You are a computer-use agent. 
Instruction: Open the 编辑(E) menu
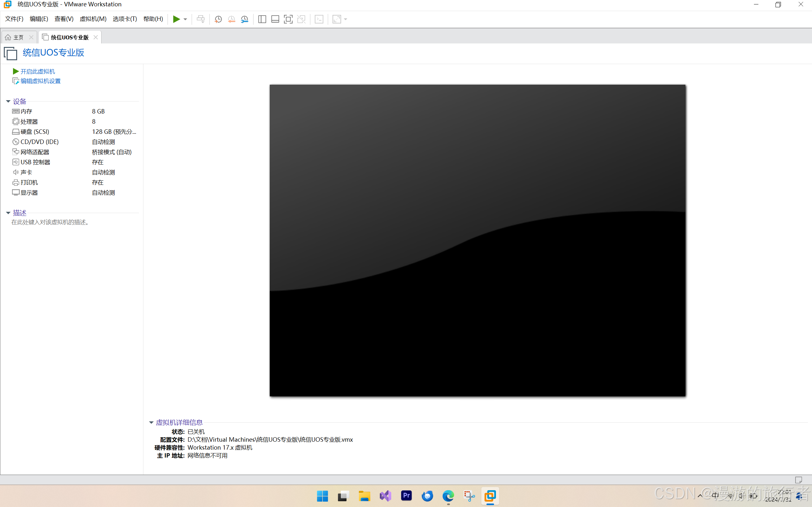click(39, 19)
